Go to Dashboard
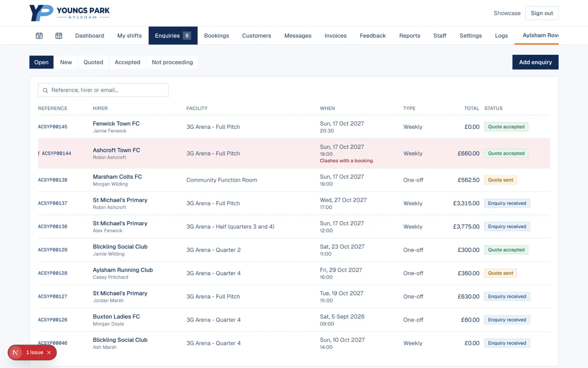 (x=90, y=36)
